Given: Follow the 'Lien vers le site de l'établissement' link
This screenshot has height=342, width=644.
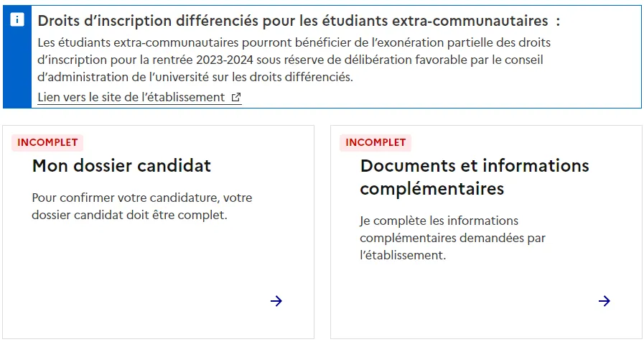Looking at the screenshot, I should click(131, 97).
